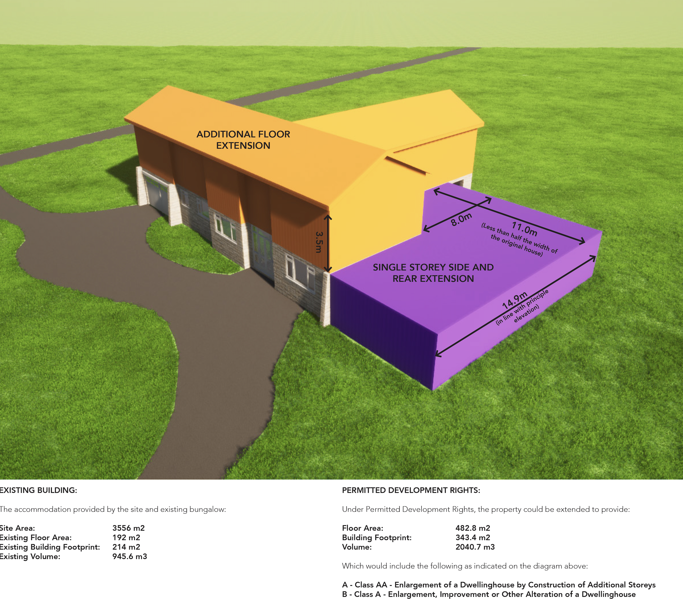Click the 'Existing Floor Area:' label

tap(35, 537)
